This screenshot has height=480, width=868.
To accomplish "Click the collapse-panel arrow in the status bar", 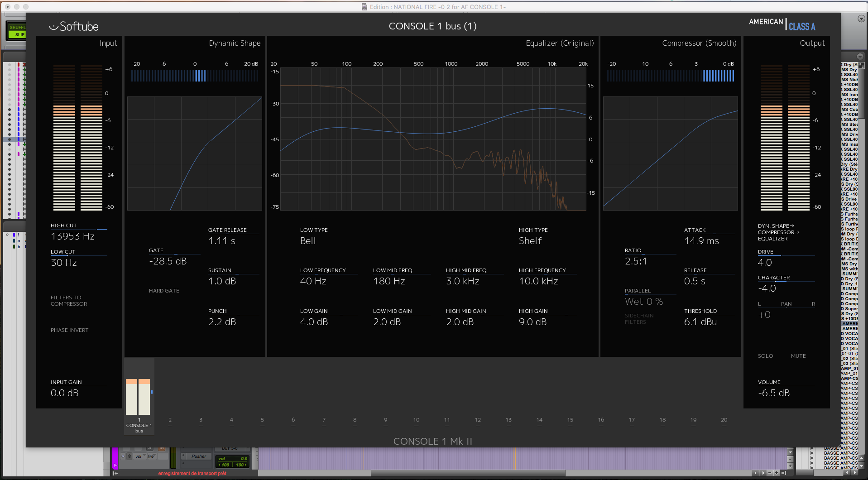I will pos(115,473).
